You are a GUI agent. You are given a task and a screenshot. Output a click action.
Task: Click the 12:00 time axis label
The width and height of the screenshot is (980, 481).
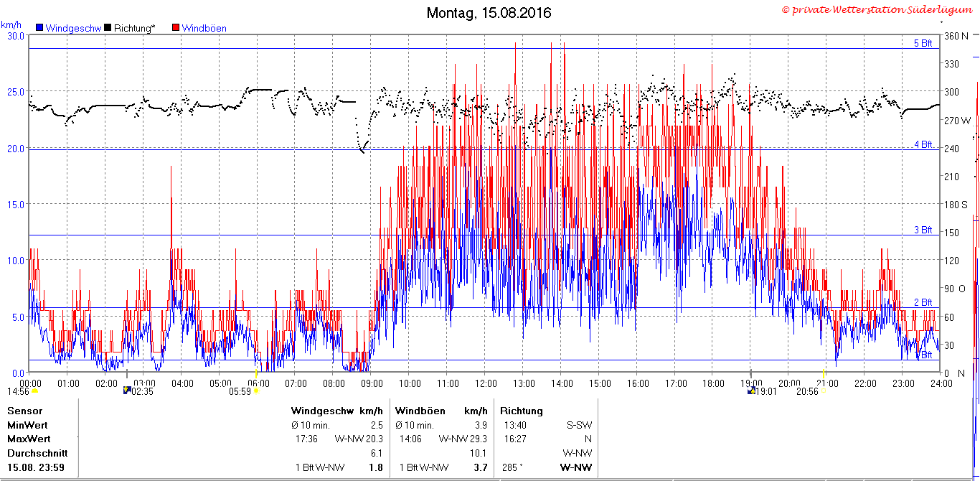point(485,383)
